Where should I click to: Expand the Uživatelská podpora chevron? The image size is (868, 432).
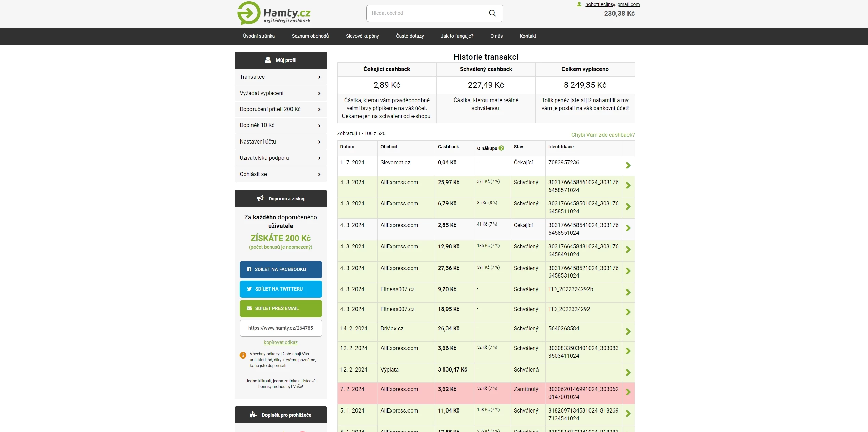[x=319, y=158]
